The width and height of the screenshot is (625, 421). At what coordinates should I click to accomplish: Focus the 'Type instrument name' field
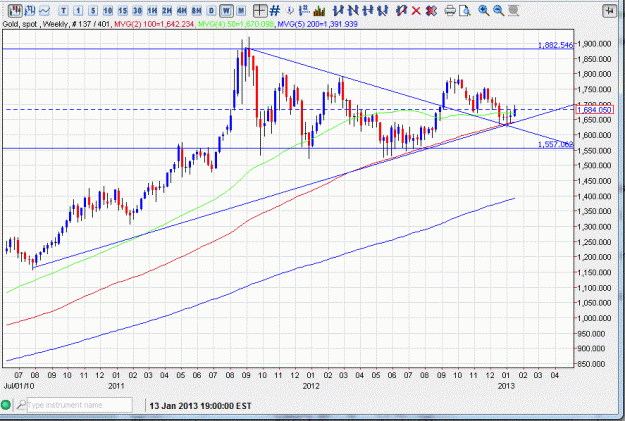(x=79, y=405)
